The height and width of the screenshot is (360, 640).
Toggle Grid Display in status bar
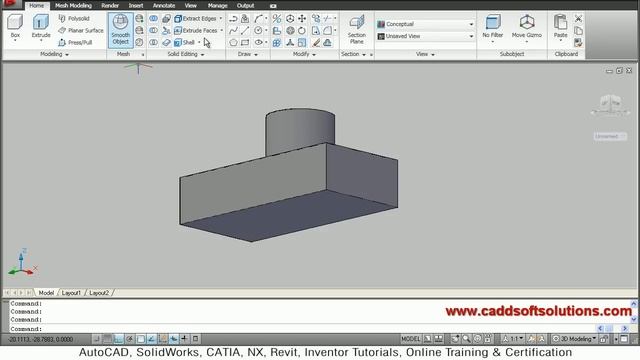[107, 339]
